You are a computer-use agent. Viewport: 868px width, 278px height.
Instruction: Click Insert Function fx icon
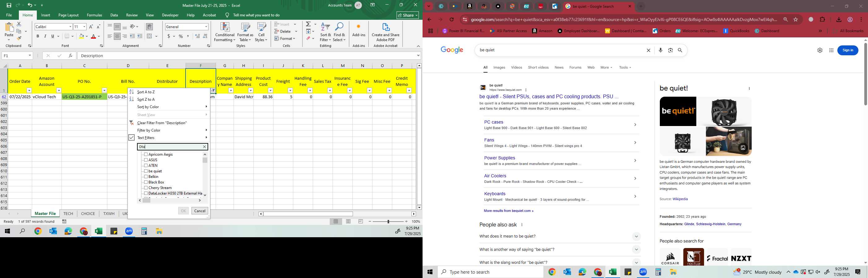point(71,56)
